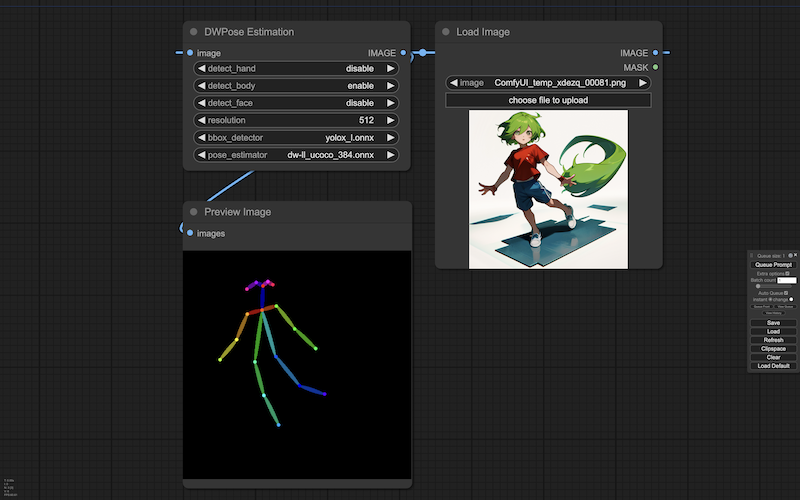
Task: Click the resolution 512 value field
Action: 296,120
